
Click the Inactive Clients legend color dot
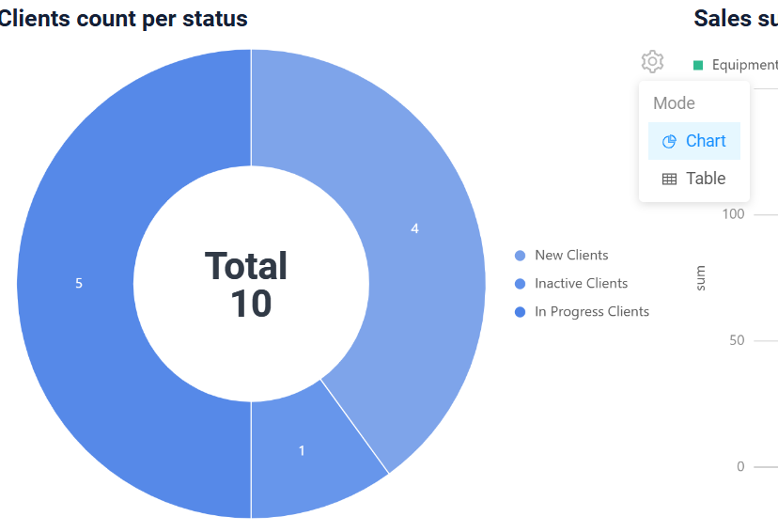520,284
